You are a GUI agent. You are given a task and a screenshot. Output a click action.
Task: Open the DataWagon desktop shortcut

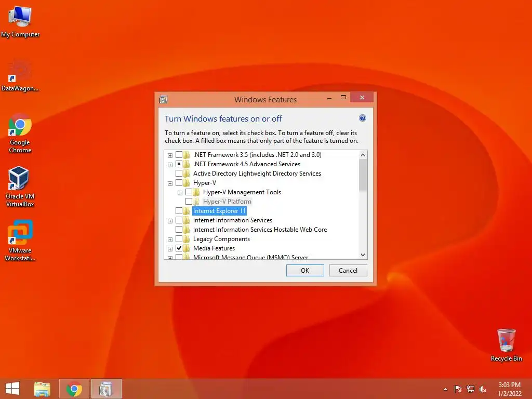tap(20, 75)
